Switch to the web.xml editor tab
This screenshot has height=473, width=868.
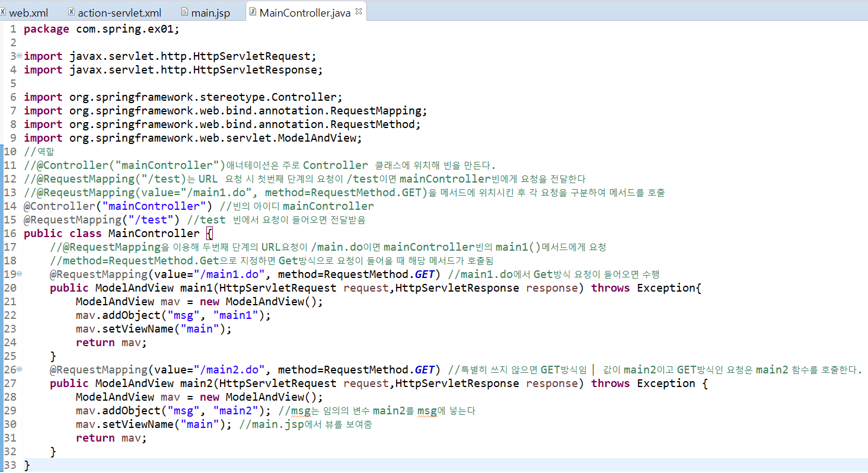(28, 12)
